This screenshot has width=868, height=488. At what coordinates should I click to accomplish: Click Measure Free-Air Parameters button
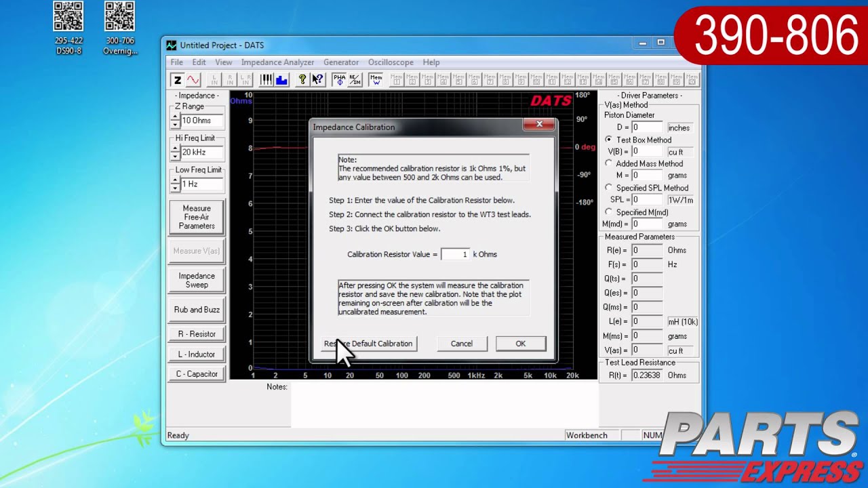(197, 217)
